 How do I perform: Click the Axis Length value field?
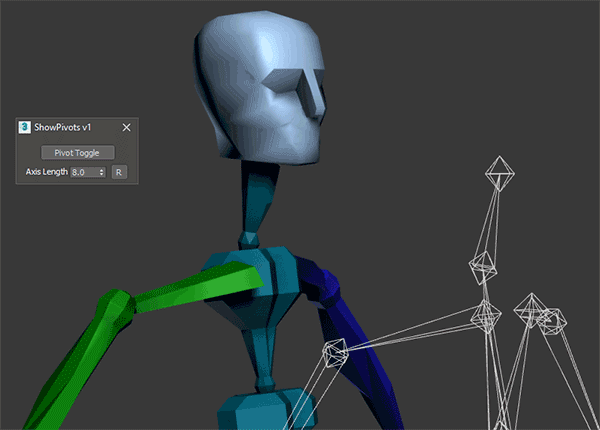coord(85,172)
